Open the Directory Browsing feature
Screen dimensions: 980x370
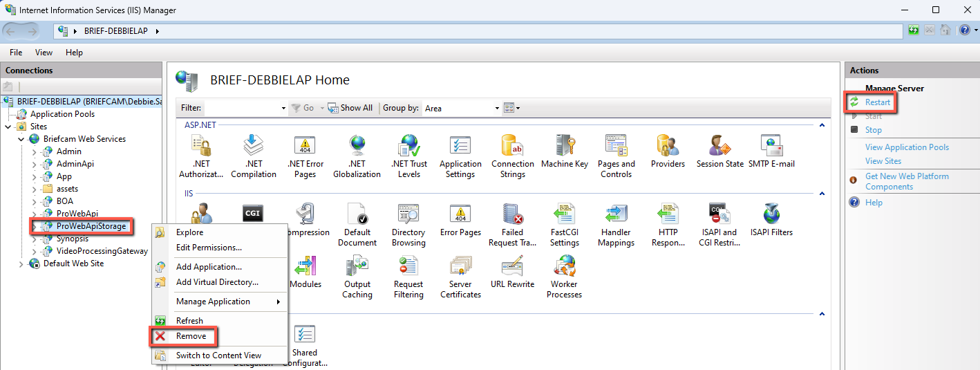(x=408, y=225)
